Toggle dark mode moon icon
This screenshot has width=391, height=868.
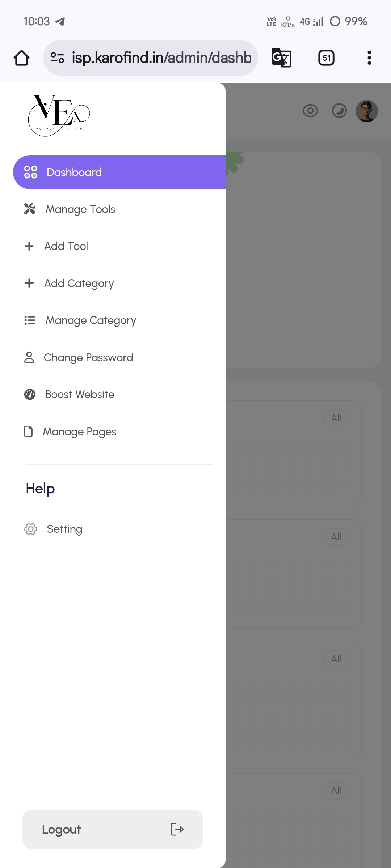pos(339,111)
